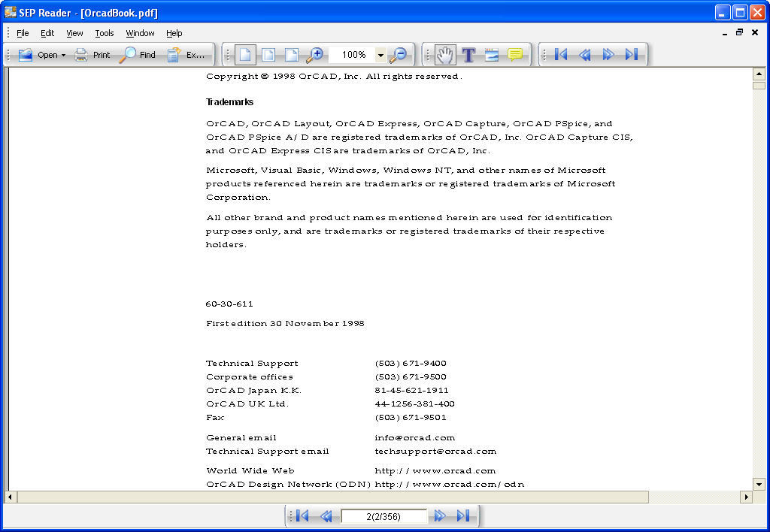The height and width of the screenshot is (532, 770).
Task: Zoom in with the magnifier plus icon
Action: point(314,54)
